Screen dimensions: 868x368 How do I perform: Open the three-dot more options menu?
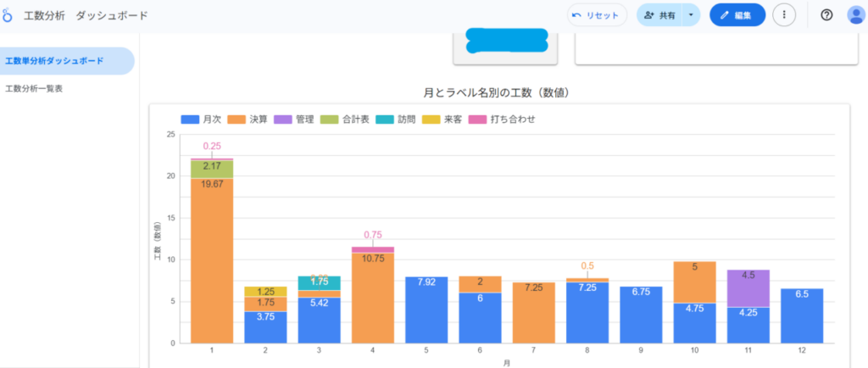point(784,15)
